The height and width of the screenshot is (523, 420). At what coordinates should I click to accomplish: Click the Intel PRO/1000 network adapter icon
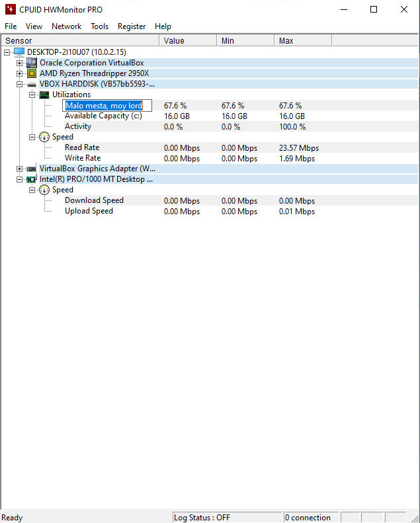[32, 179]
